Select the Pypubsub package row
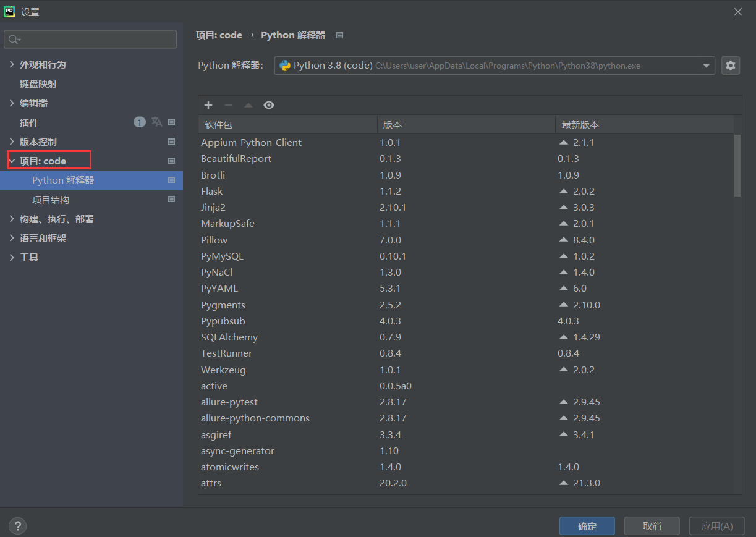Viewport: 756px width, 537px height. click(x=466, y=321)
